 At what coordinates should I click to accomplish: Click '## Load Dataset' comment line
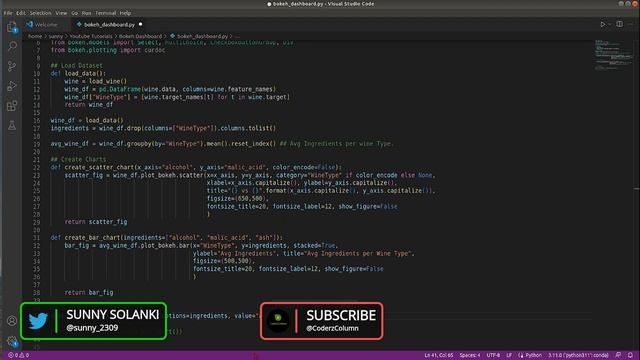tap(76, 66)
